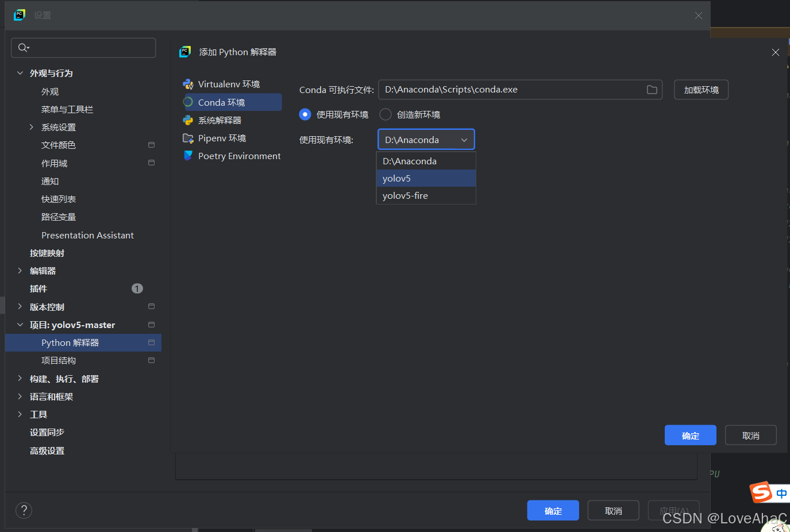The image size is (790, 532).
Task: Click the Sogou 中 language indicator
Action: click(781, 494)
